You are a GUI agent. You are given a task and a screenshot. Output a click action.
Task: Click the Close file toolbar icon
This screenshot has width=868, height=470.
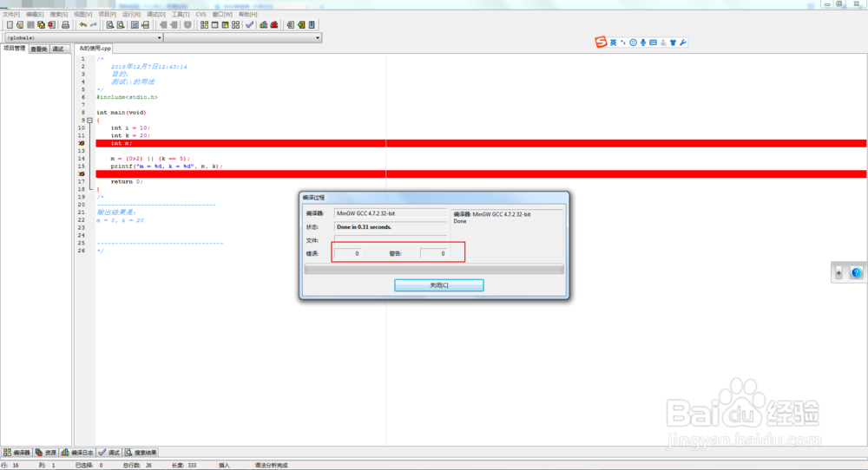click(x=51, y=25)
